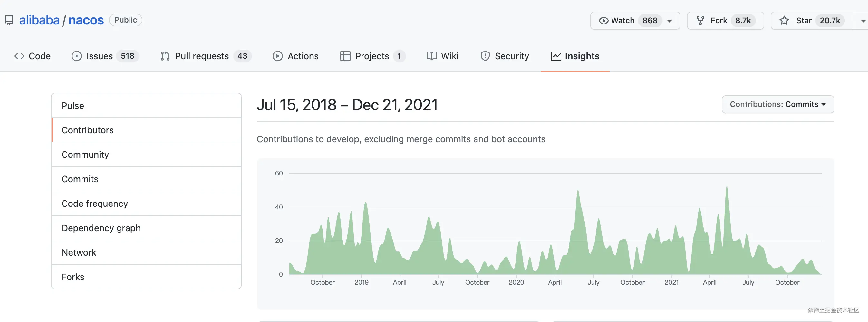Open the Code tab

click(32, 56)
